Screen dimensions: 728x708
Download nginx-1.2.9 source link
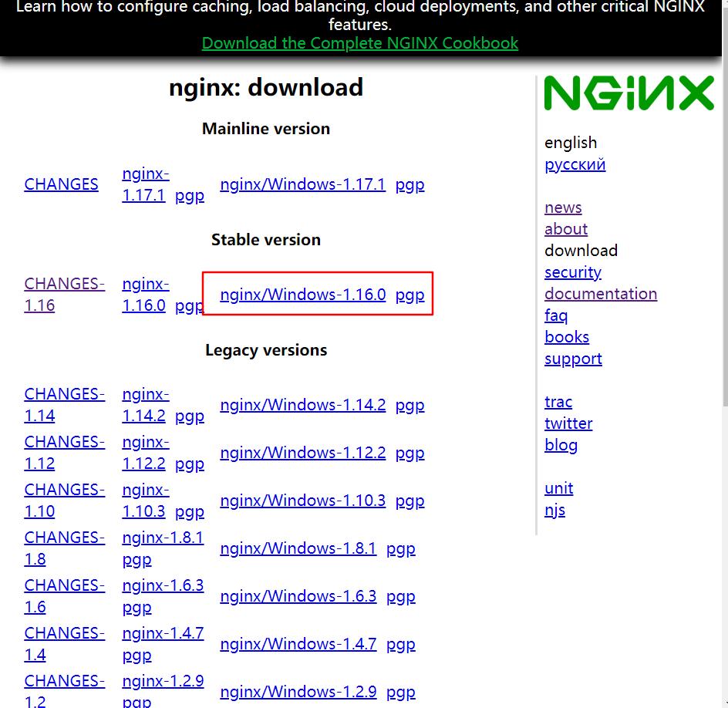163,681
